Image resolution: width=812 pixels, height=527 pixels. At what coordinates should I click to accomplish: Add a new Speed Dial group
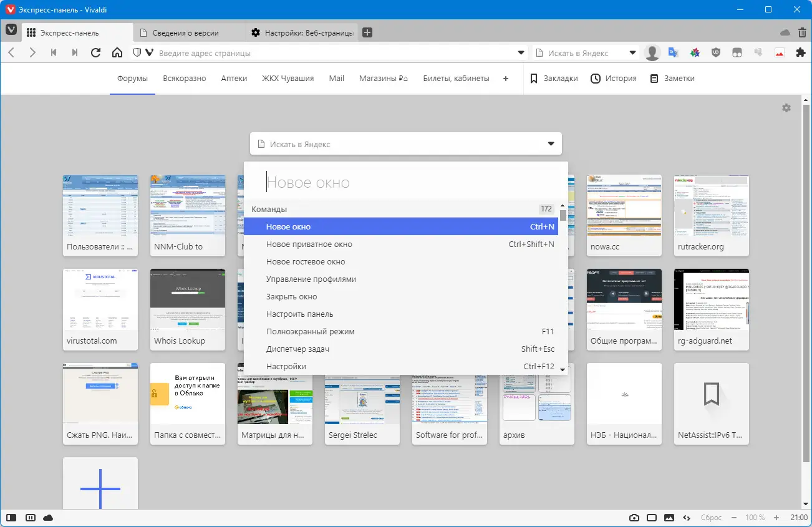click(506, 79)
